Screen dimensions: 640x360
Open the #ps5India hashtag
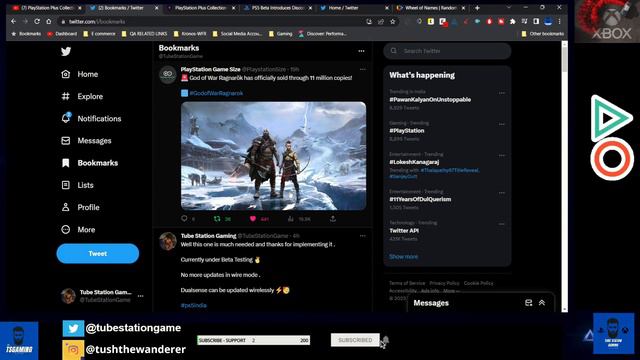coord(193,305)
